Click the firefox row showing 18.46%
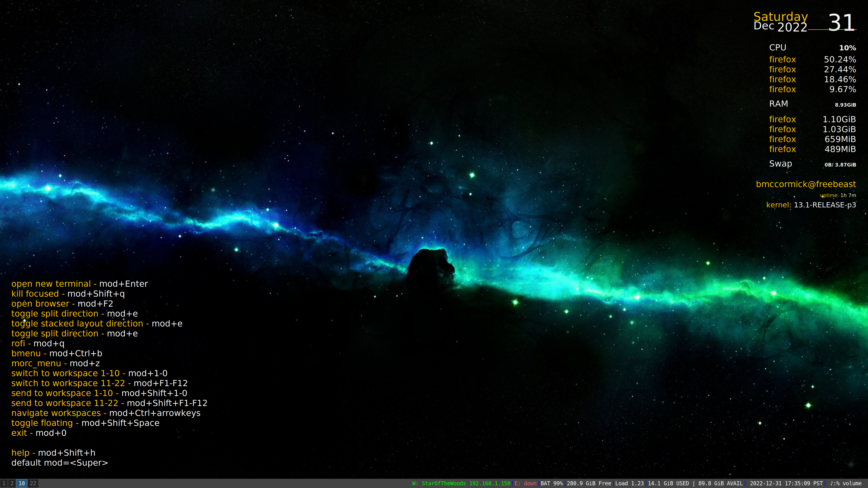The image size is (868, 488). coord(812,79)
